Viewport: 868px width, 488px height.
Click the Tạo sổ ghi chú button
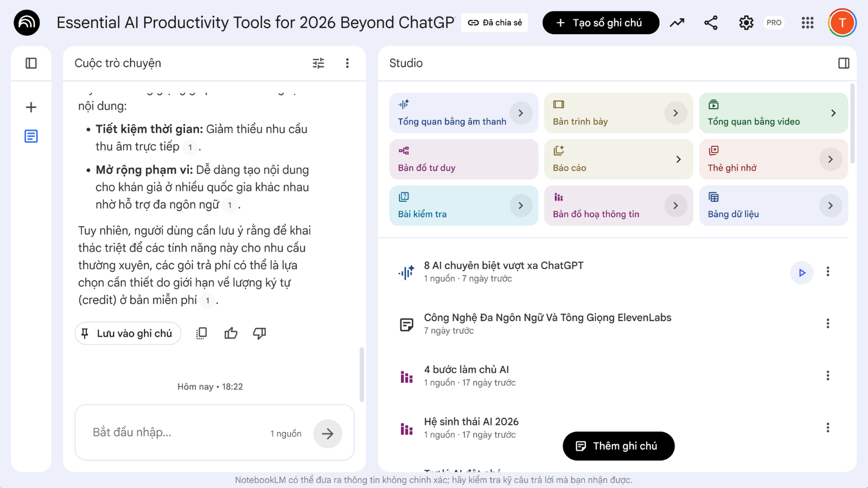click(x=601, y=23)
